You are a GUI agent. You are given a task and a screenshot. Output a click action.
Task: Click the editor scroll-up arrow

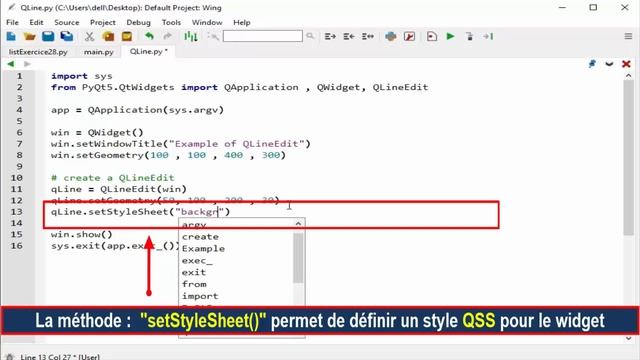tap(629, 76)
